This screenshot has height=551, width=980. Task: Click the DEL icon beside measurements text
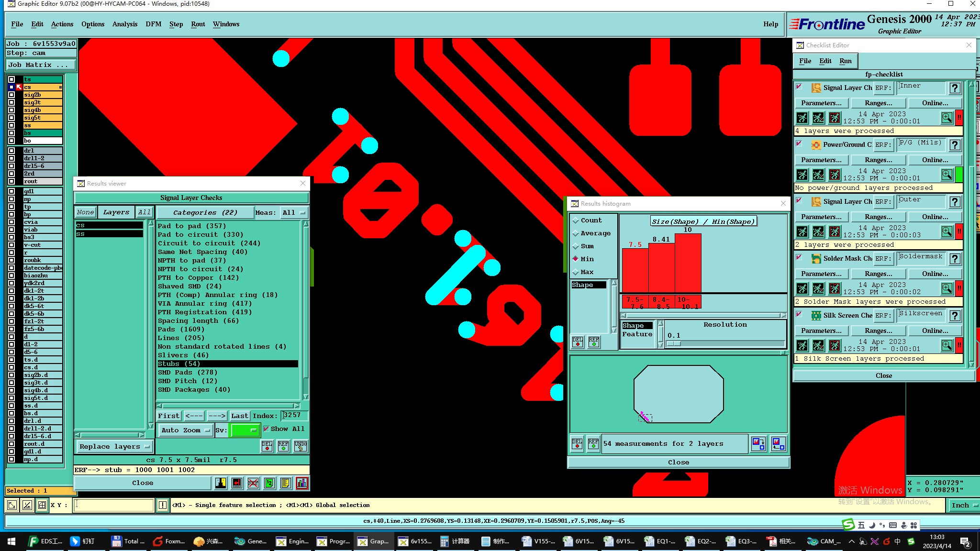coord(577,444)
